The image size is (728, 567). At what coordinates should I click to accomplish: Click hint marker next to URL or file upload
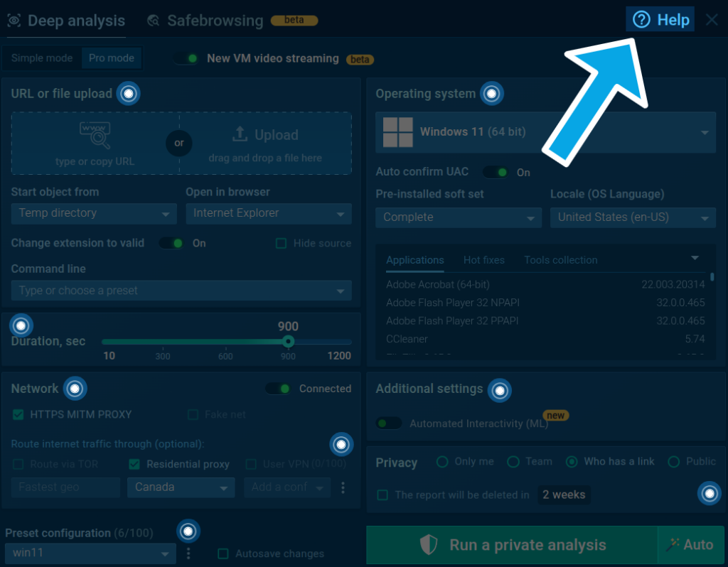tap(129, 94)
